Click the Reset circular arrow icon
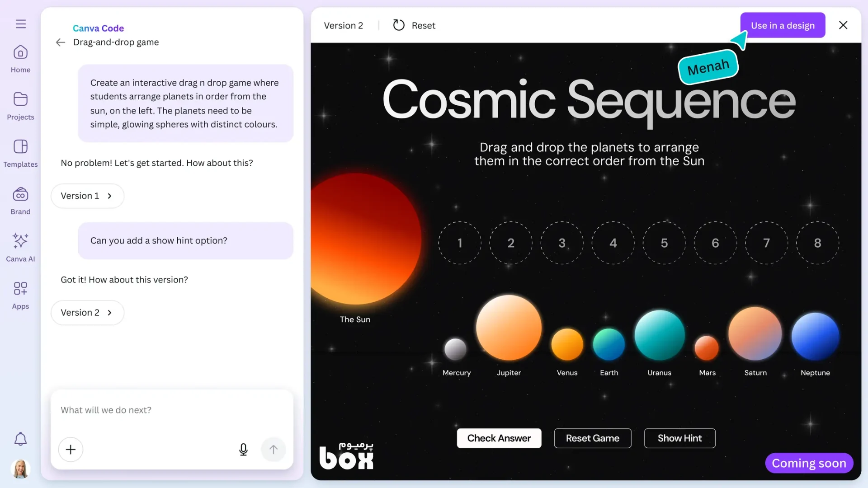This screenshot has height=488, width=868. click(x=398, y=25)
